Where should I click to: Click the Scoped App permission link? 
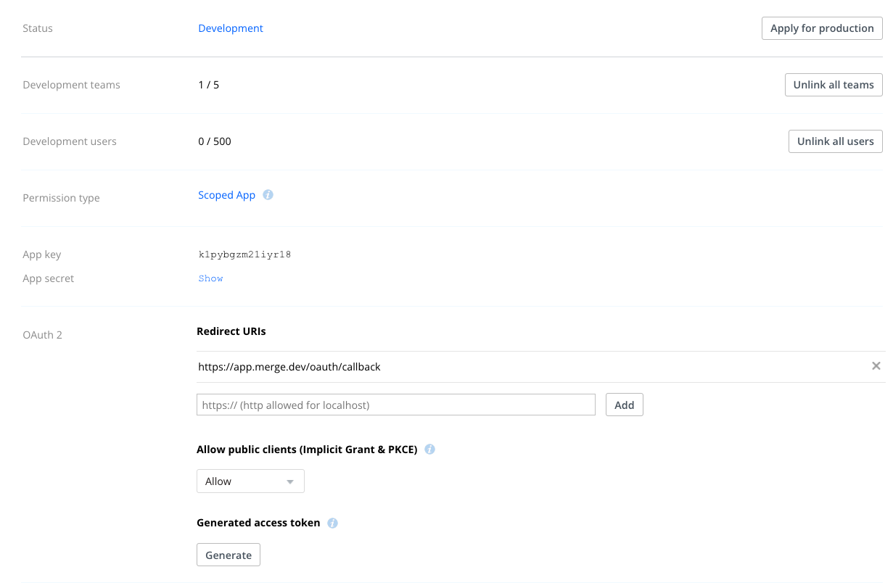(226, 195)
